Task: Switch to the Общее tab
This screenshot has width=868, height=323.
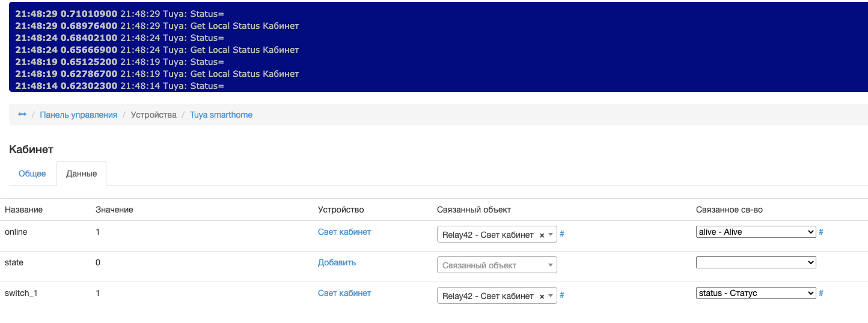Action: click(x=32, y=174)
